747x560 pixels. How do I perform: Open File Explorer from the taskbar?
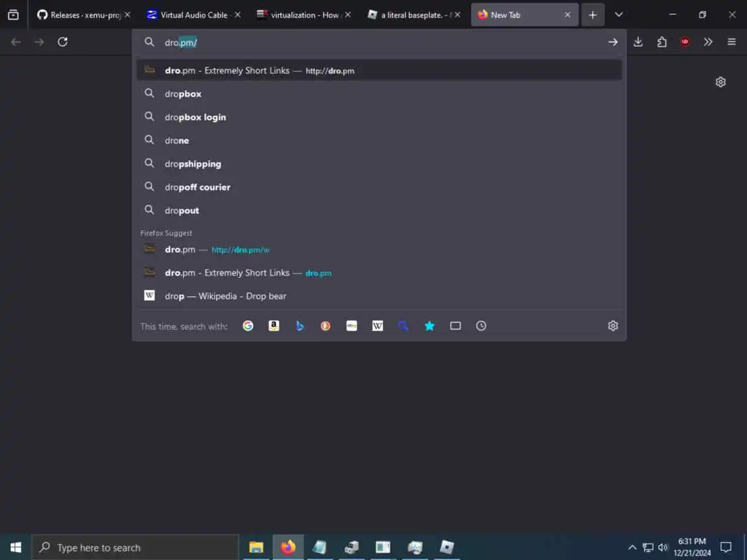(x=256, y=547)
